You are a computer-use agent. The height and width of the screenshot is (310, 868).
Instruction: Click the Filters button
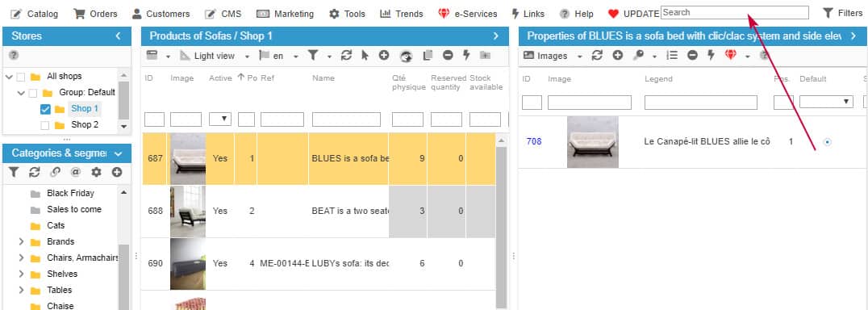tap(842, 13)
